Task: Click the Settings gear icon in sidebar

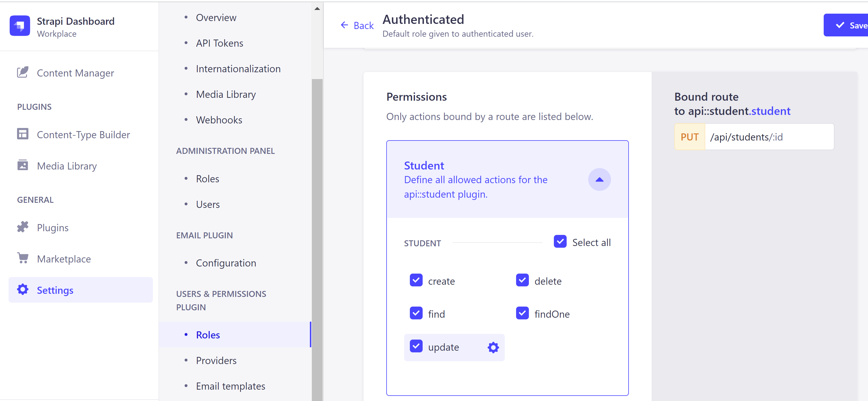Action: 22,289
